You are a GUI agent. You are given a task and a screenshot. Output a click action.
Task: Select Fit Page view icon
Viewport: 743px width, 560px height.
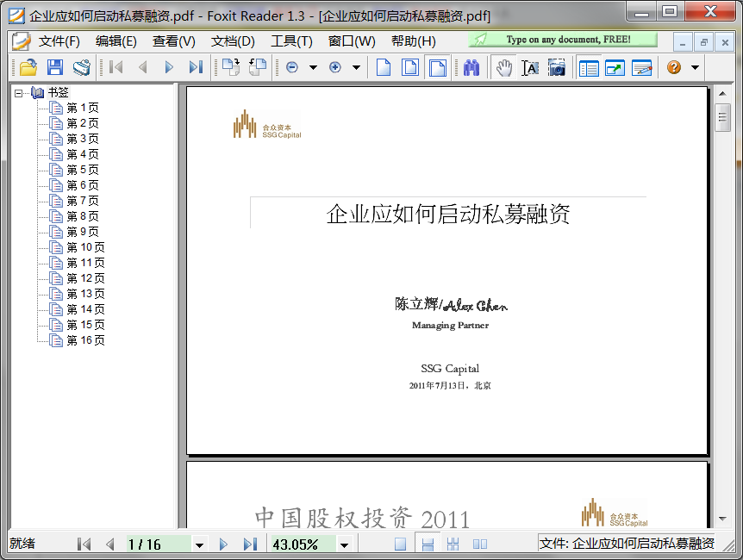pyautogui.click(x=410, y=68)
